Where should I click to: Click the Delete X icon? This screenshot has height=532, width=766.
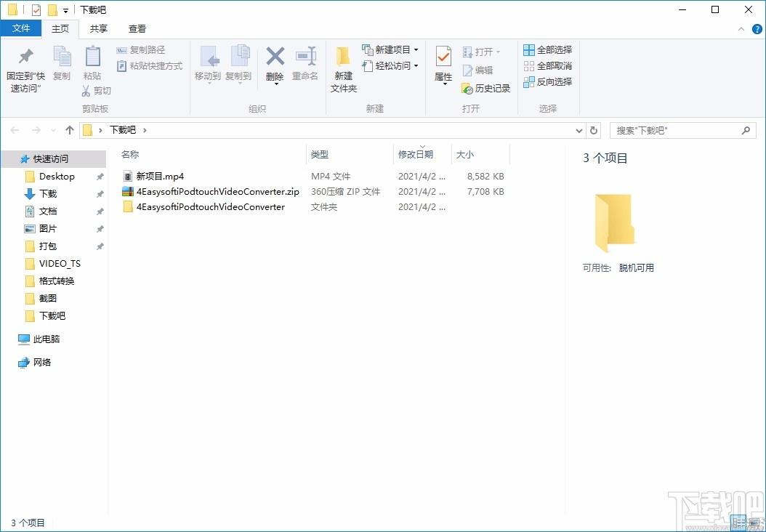(x=275, y=57)
